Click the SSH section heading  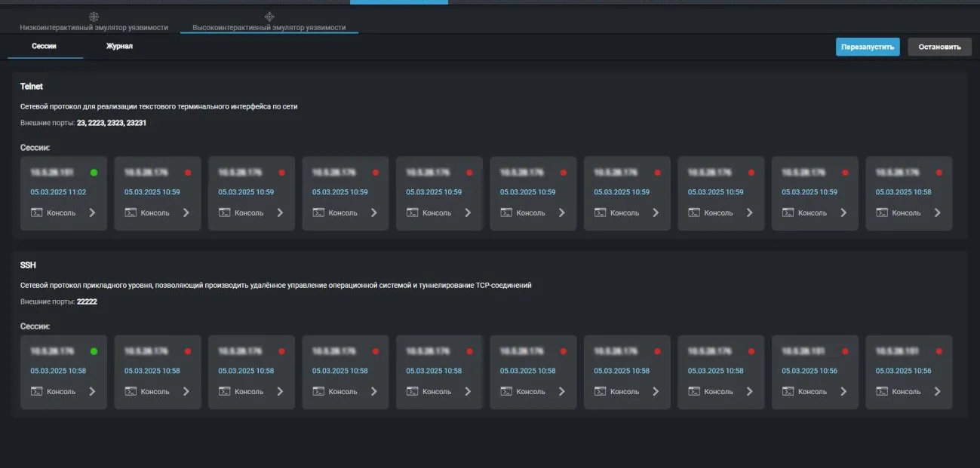click(28, 265)
